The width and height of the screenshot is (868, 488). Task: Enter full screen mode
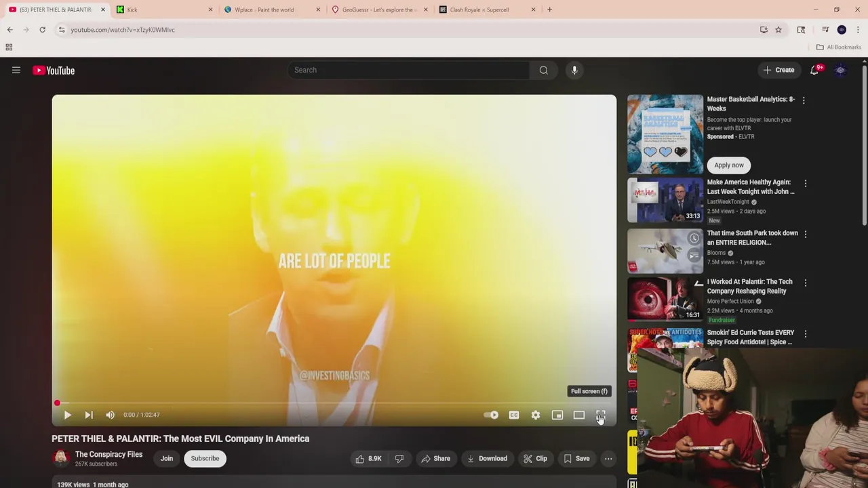pos(601,415)
